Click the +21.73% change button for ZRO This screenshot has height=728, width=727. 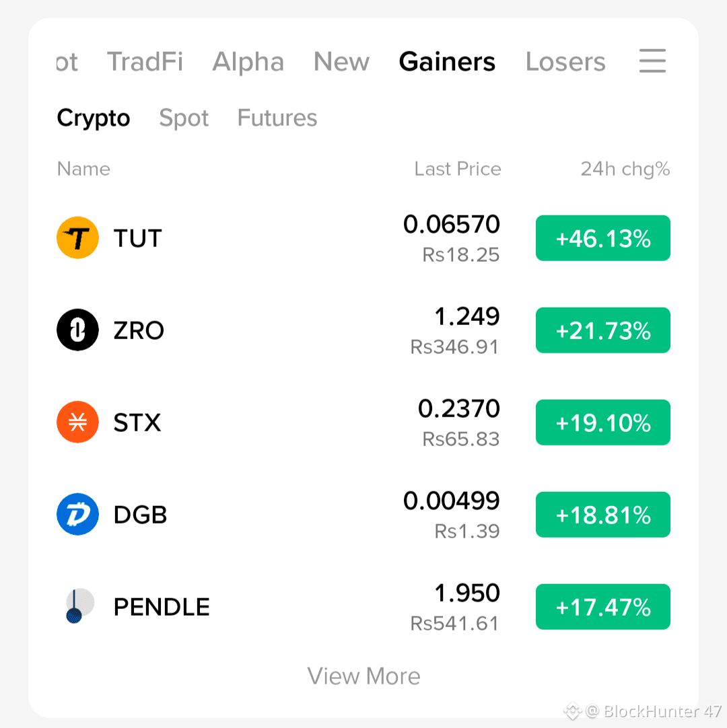point(603,330)
